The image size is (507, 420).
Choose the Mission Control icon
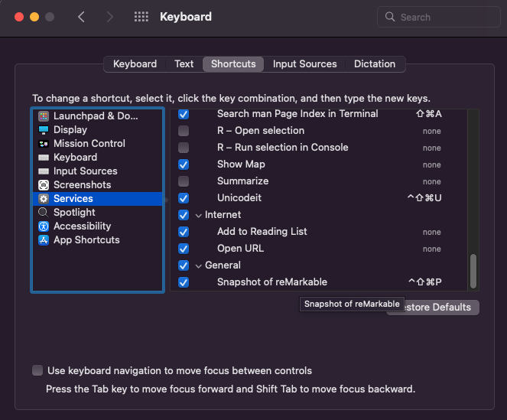coord(44,144)
